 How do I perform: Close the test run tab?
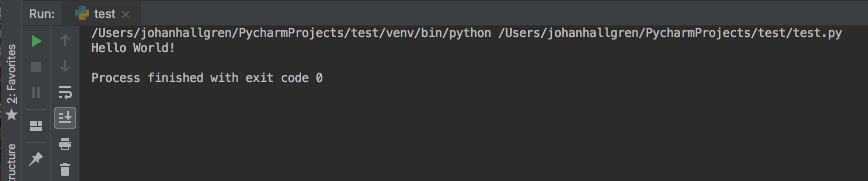[x=126, y=14]
